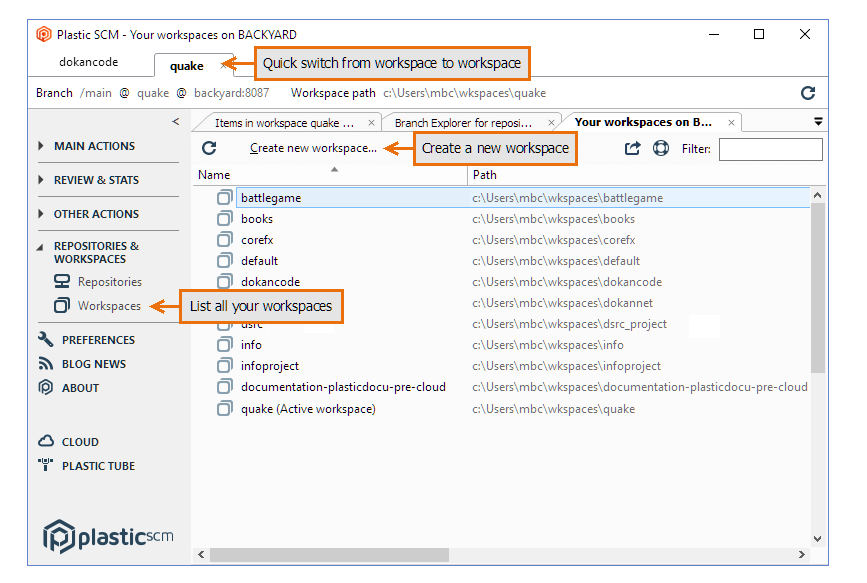Click the lifebuoy help icon near Filter
This screenshot has width=867, height=583.
click(661, 148)
